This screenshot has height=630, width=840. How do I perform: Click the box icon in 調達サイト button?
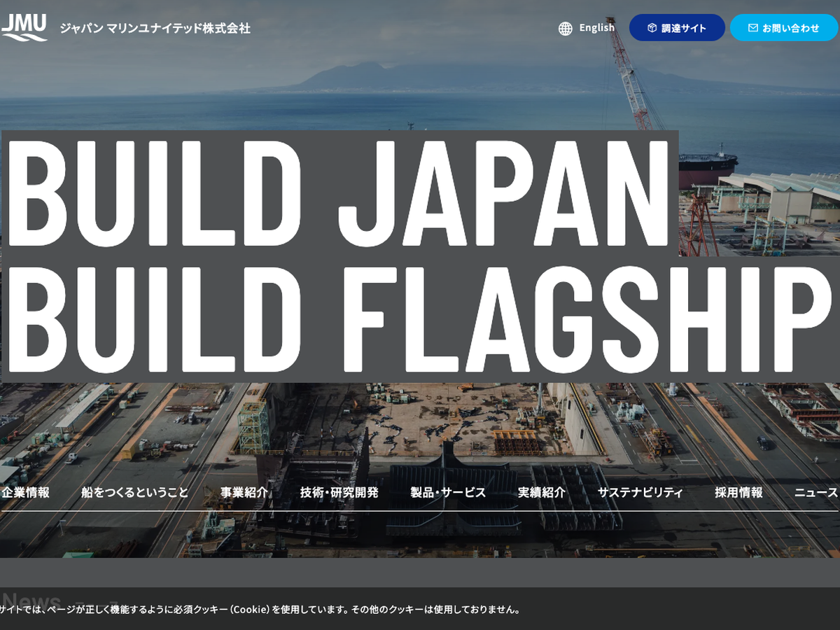(652, 28)
